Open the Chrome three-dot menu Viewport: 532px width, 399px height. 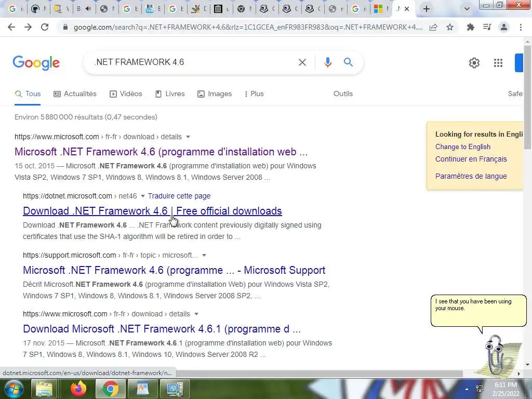pos(521,27)
